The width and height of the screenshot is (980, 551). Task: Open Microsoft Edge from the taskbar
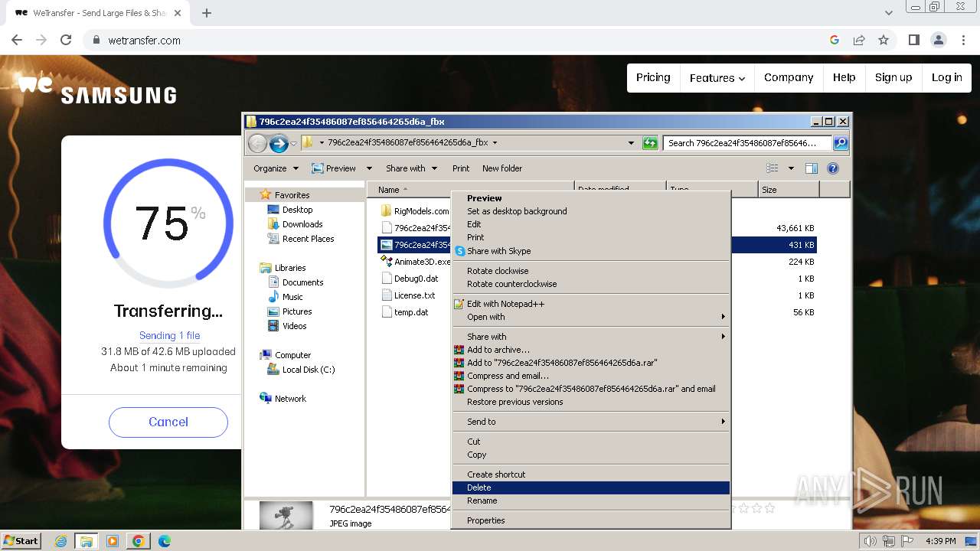coord(164,541)
